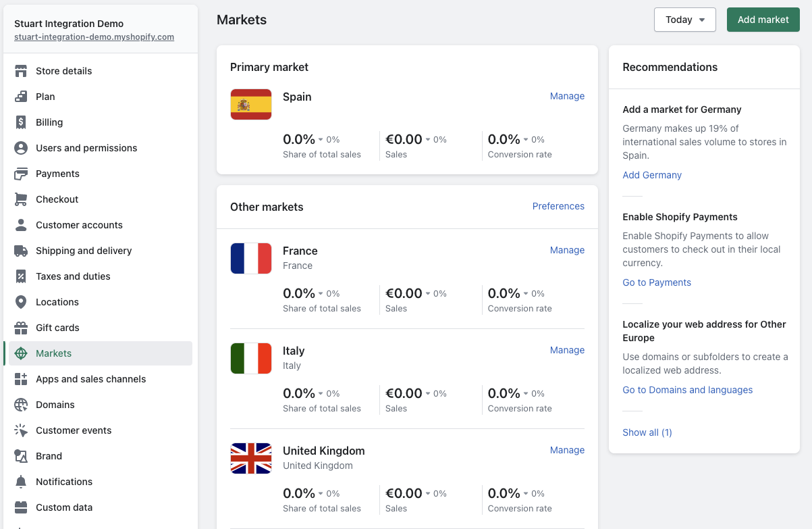This screenshot has width=812, height=529.
Task: Open Store details settings page
Action: click(x=101, y=71)
